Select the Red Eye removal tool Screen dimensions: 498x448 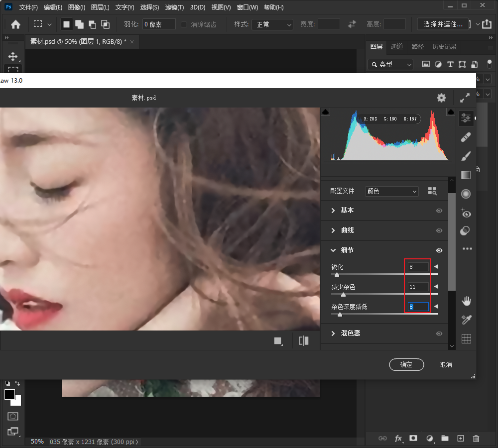[x=466, y=213]
